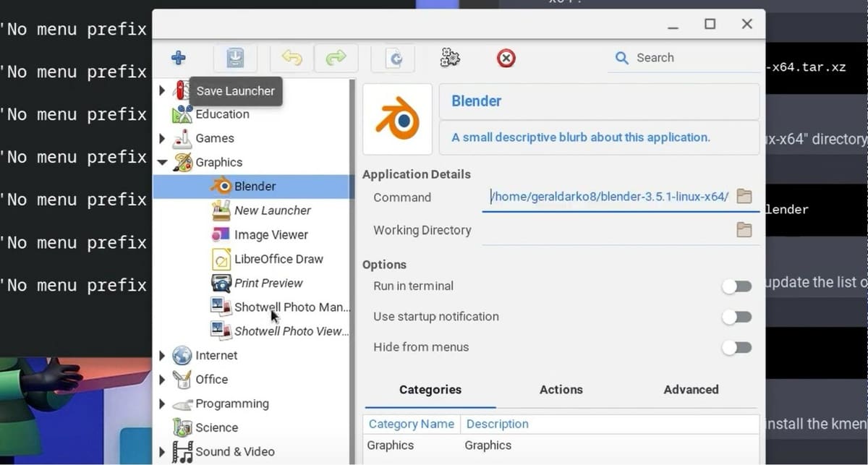Expand the Programming category arrow
Screen dimensions: 868x465
click(x=162, y=404)
